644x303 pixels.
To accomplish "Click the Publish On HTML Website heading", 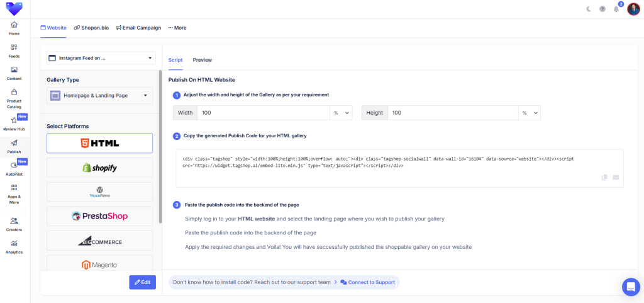I will 202,80.
